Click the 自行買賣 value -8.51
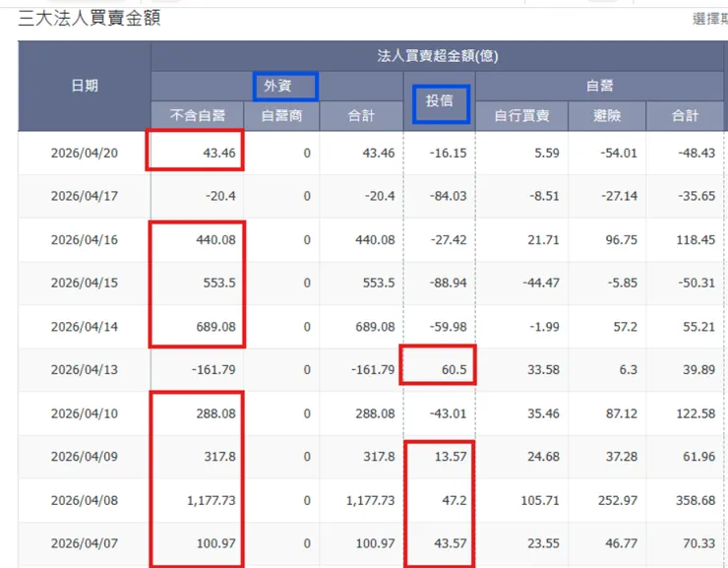Image resolution: width=728 pixels, height=568 pixels. click(545, 196)
